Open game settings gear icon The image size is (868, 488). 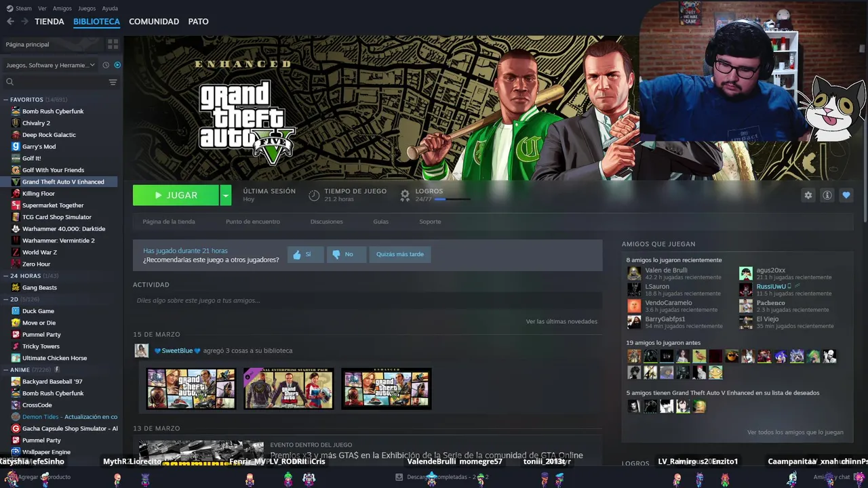point(808,195)
